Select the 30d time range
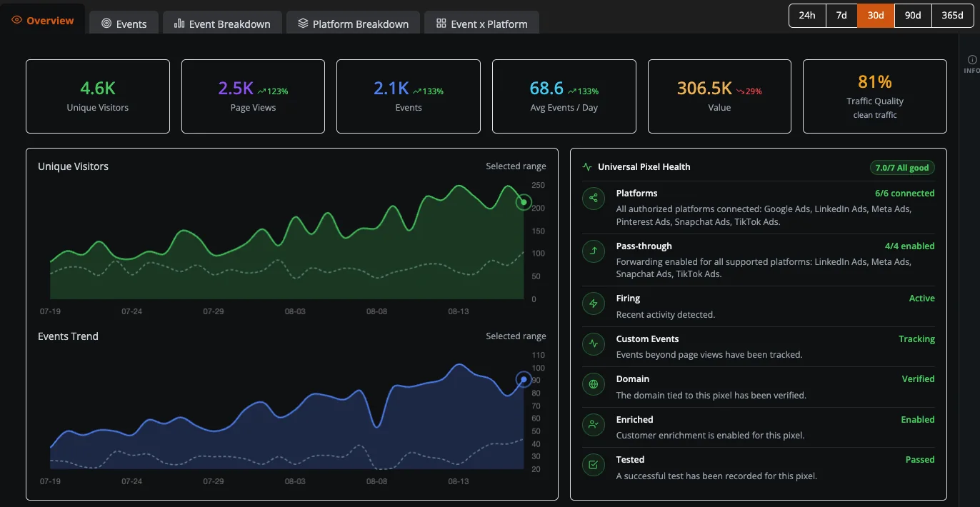Screen dimensions: 980x507 [x=876, y=15]
